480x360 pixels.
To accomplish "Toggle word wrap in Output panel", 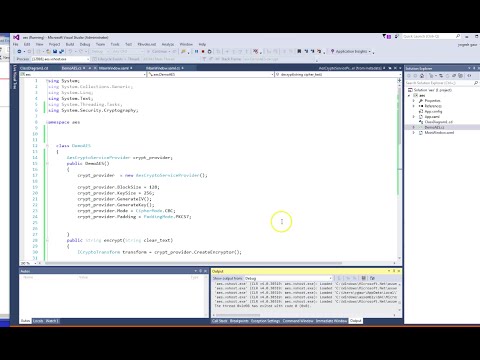I will pos(372,278).
